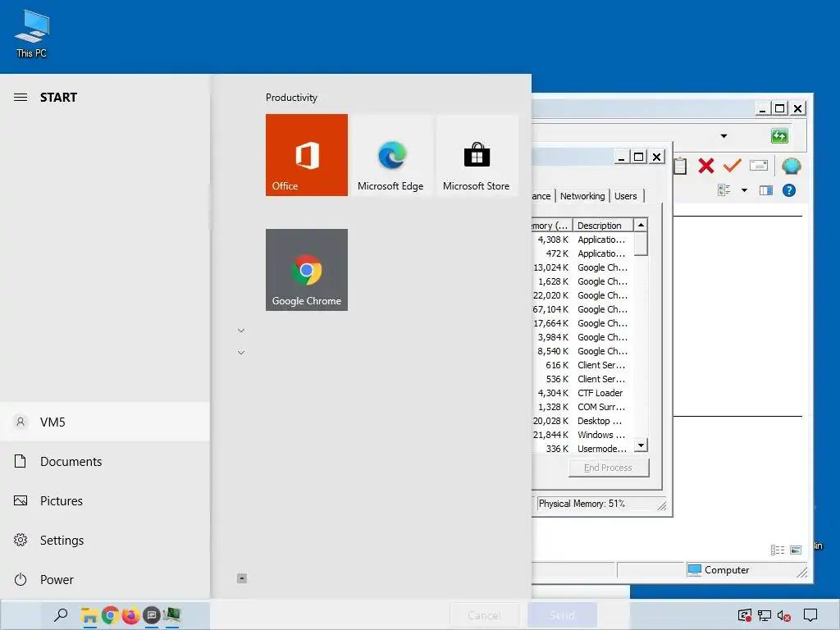Open the VM5 user account entry

coord(105,422)
